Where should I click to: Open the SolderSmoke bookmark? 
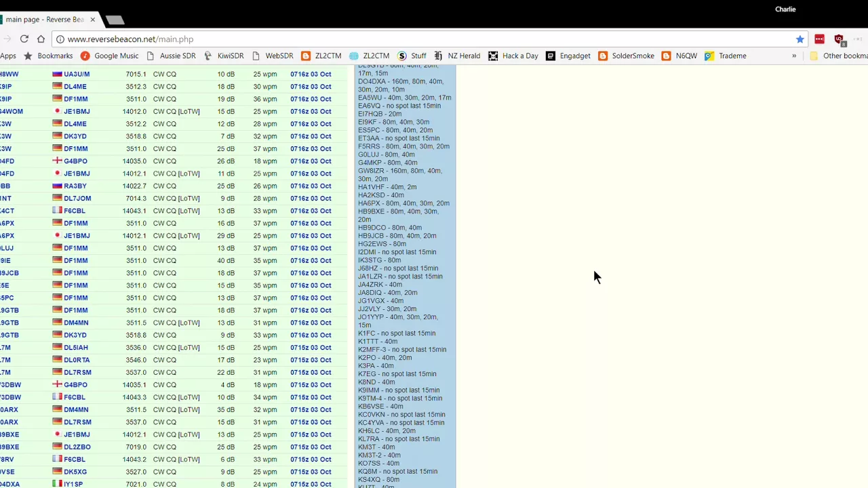click(626, 56)
